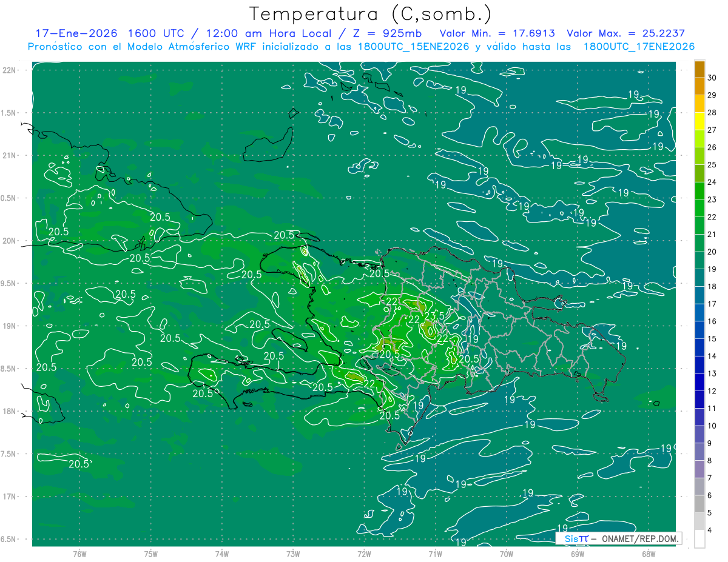Click the "75W" longitude axis label

click(x=150, y=554)
